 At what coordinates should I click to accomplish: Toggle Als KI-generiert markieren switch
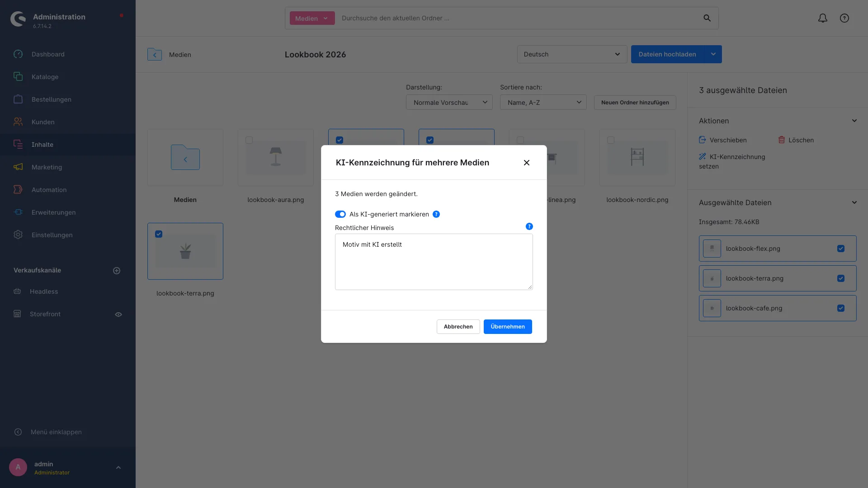[340, 214]
